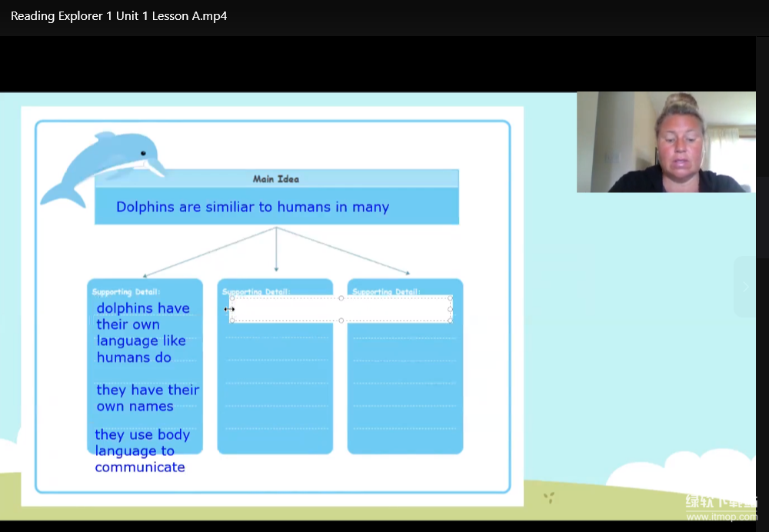Viewport: 769px width, 532px height.
Task: Click the next arrow on the right edge
Action: pos(745,287)
